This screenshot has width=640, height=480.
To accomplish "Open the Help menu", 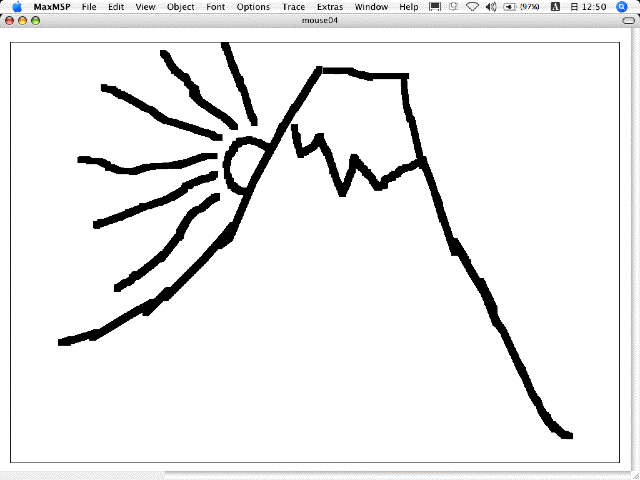I will (x=409, y=7).
